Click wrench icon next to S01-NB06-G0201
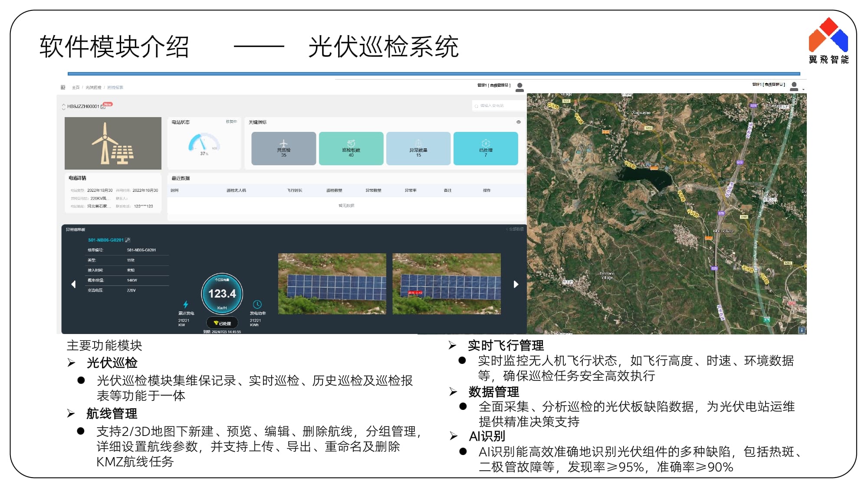The image size is (868, 488). 128,240
